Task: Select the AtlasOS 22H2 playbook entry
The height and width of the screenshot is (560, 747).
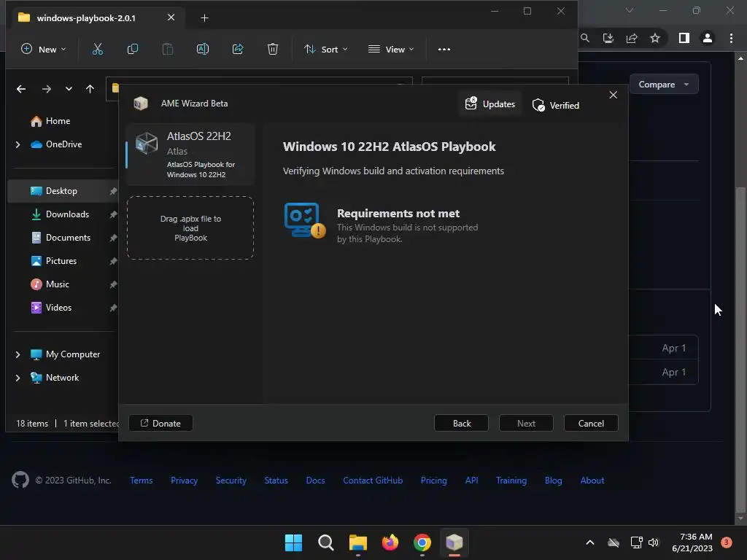Action: [x=190, y=155]
